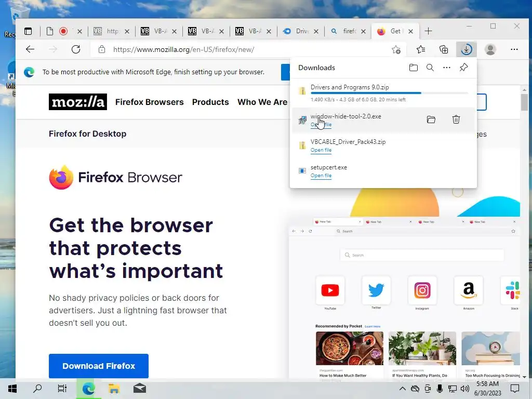Close the firefox search tab

click(363, 31)
